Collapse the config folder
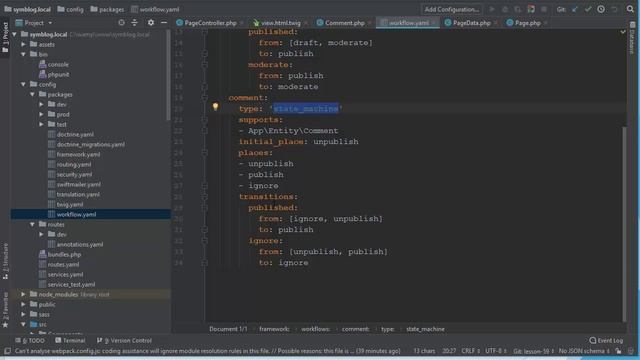640x360 pixels. (23, 84)
